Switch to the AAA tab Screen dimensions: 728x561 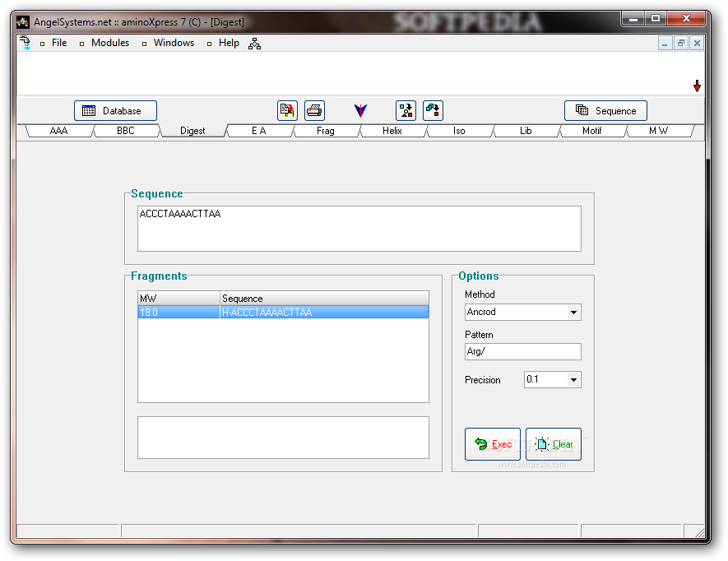(x=59, y=131)
